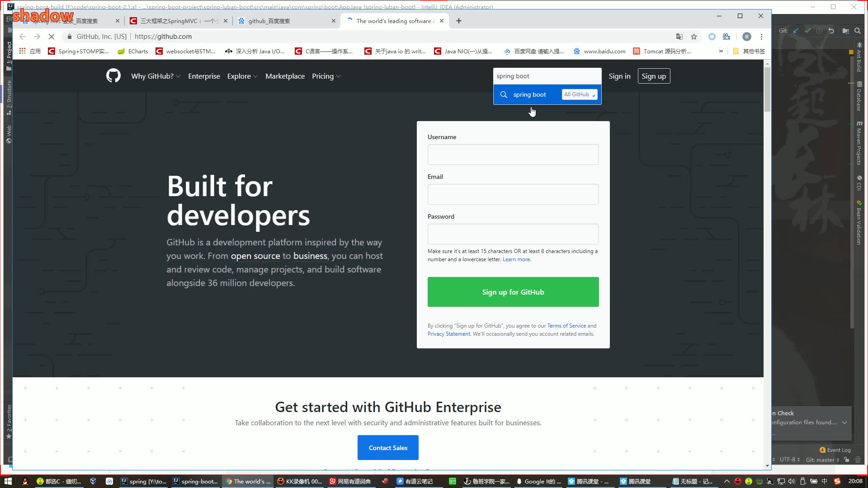Click the header Sign up button
The width and height of the screenshot is (868, 488).
[x=654, y=76]
